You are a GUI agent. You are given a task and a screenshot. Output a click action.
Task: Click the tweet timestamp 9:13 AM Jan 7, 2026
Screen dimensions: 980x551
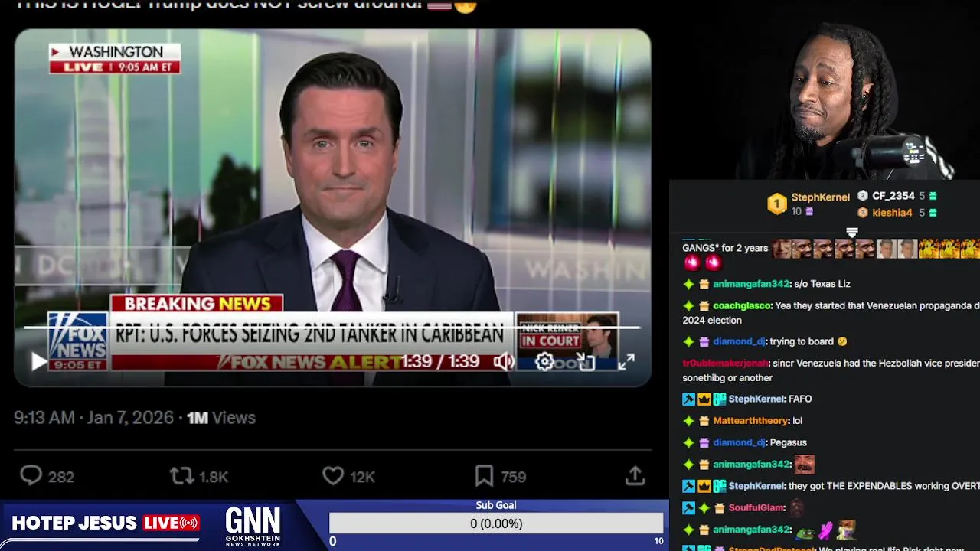[96, 418]
